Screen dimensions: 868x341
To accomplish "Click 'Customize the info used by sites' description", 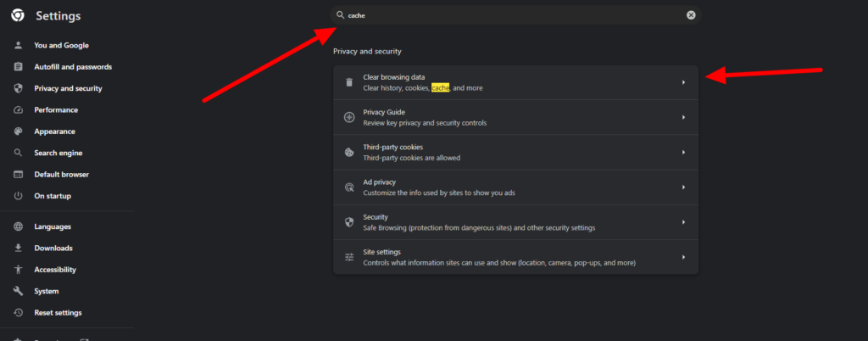I will (440, 193).
